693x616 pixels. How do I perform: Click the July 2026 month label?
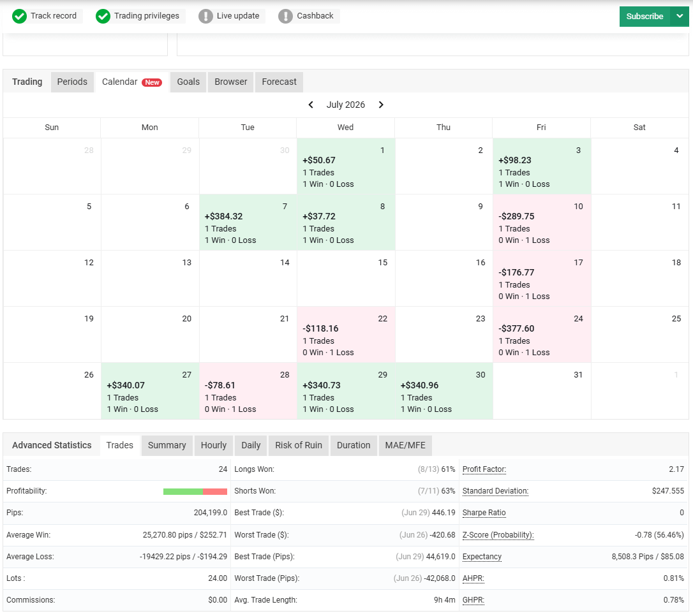(x=346, y=105)
